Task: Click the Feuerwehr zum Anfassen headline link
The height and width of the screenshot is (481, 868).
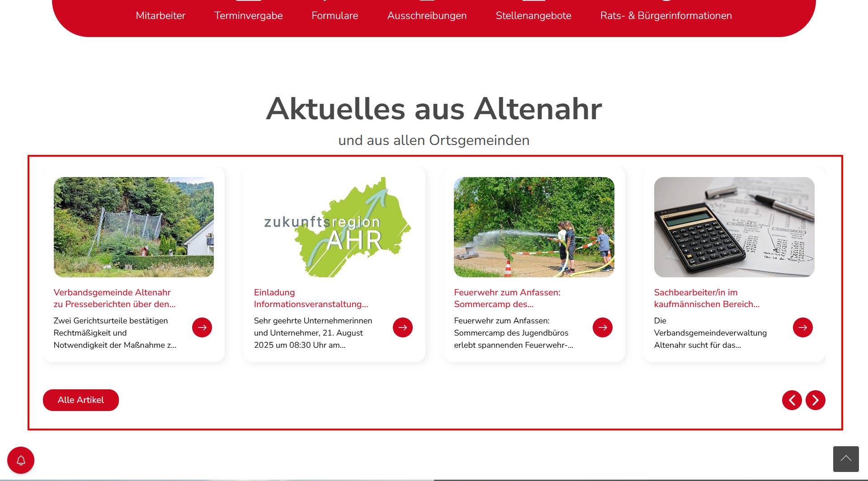Action: [x=507, y=298]
